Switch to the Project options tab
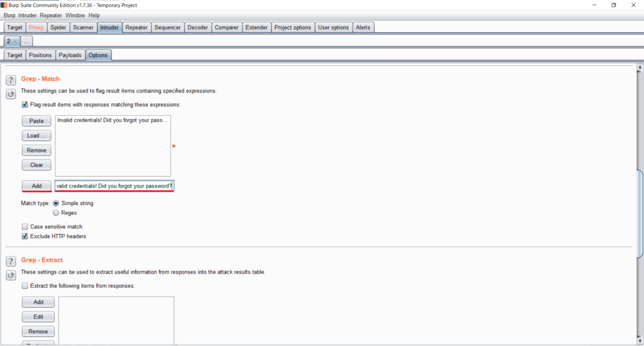 point(292,27)
